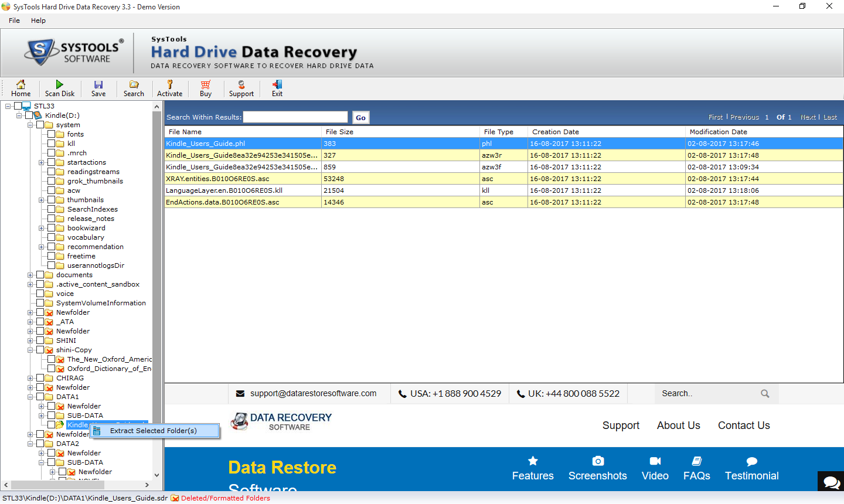Viewport: 844px width, 504px height.
Task: Tick the SHINI folder checkbox
Action: click(x=40, y=340)
